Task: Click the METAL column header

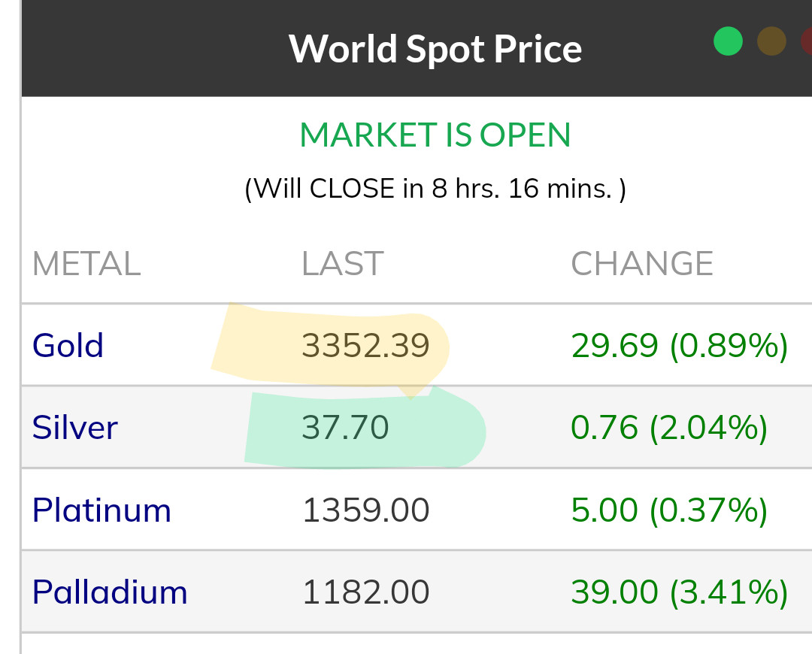Action: pos(86,264)
